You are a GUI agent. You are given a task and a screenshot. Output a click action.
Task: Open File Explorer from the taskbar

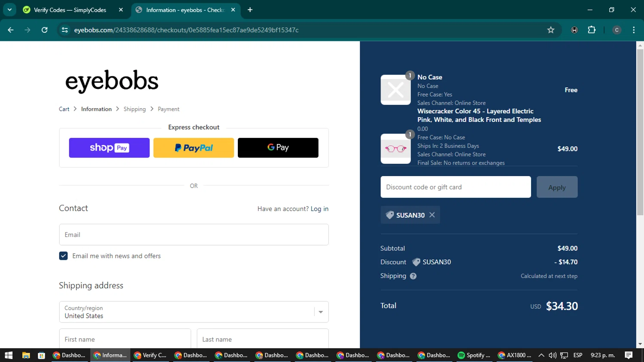pos(26,355)
